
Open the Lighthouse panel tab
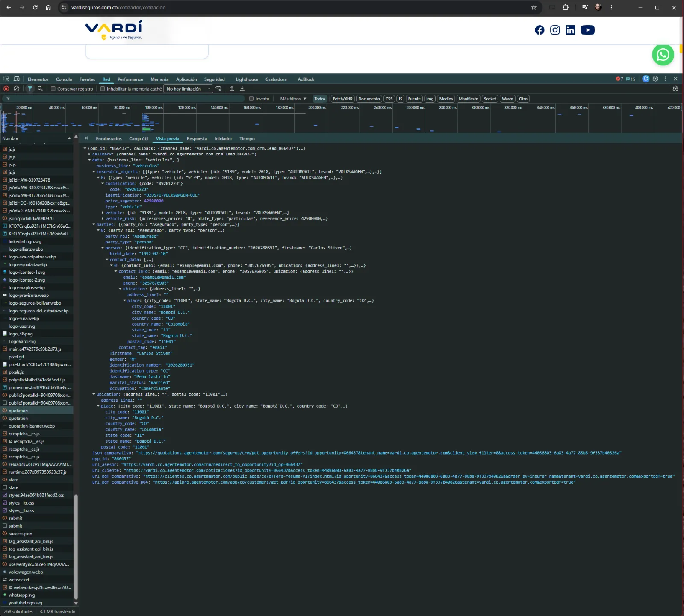247,79
